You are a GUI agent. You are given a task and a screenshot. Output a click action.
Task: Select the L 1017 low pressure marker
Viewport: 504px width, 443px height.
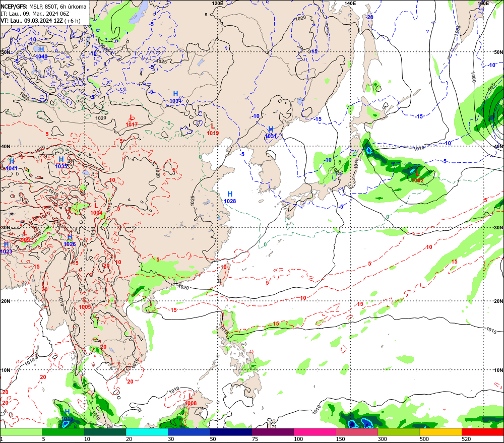[x=132, y=121]
